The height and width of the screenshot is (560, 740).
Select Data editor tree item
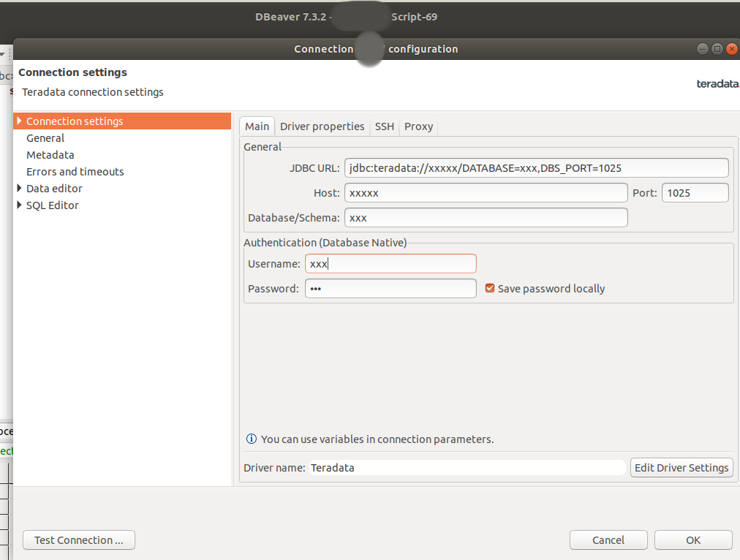tap(54, 188)
